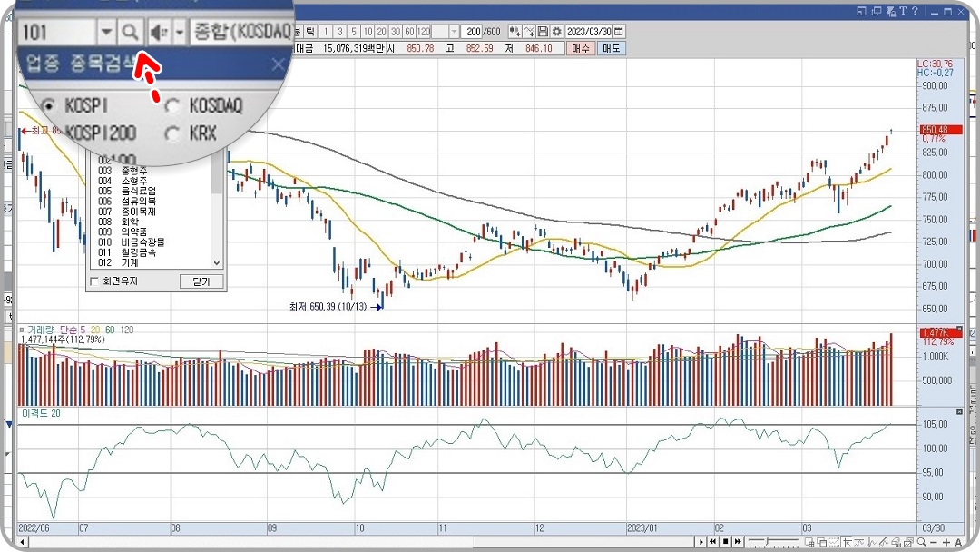Select the KOSDAQ radio button
The width and height of the screenshot is (980, 552).
(x=172, y=105)
